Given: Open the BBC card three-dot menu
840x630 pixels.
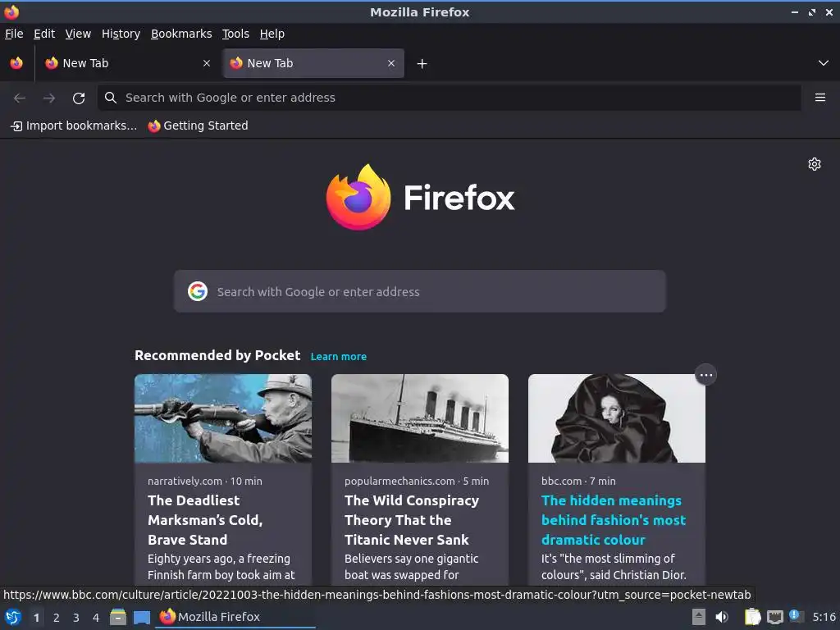Looking at the screenshot, I should (705, 375).
